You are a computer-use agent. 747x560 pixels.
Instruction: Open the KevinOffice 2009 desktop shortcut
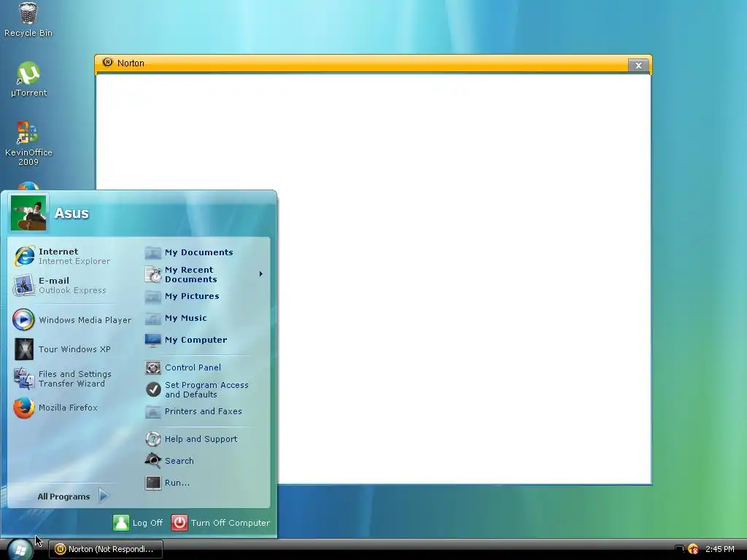click(x=28, y=143)
